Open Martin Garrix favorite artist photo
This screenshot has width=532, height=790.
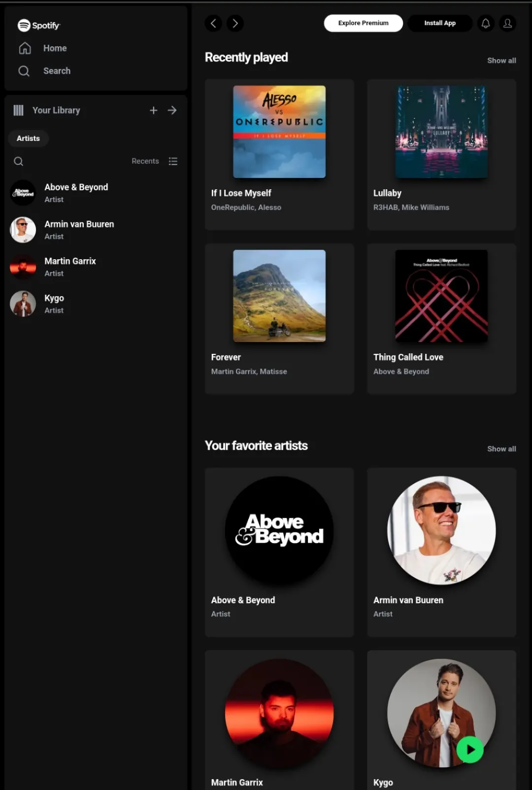[x=279, y=713]
